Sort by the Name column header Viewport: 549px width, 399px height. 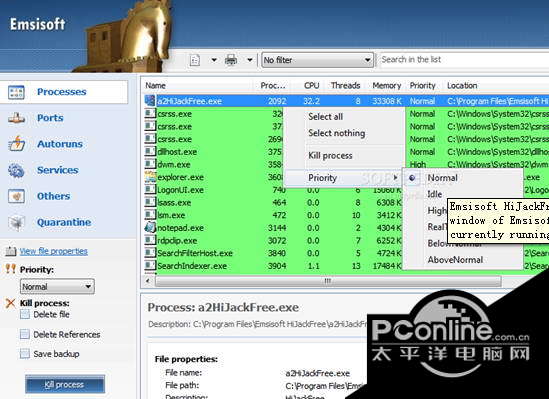click(155, 85)
